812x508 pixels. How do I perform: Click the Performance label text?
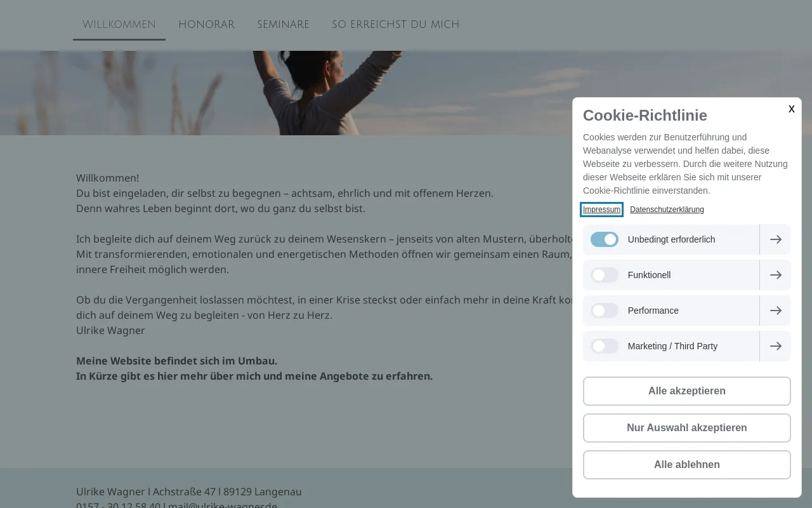(x=653, y=311)
